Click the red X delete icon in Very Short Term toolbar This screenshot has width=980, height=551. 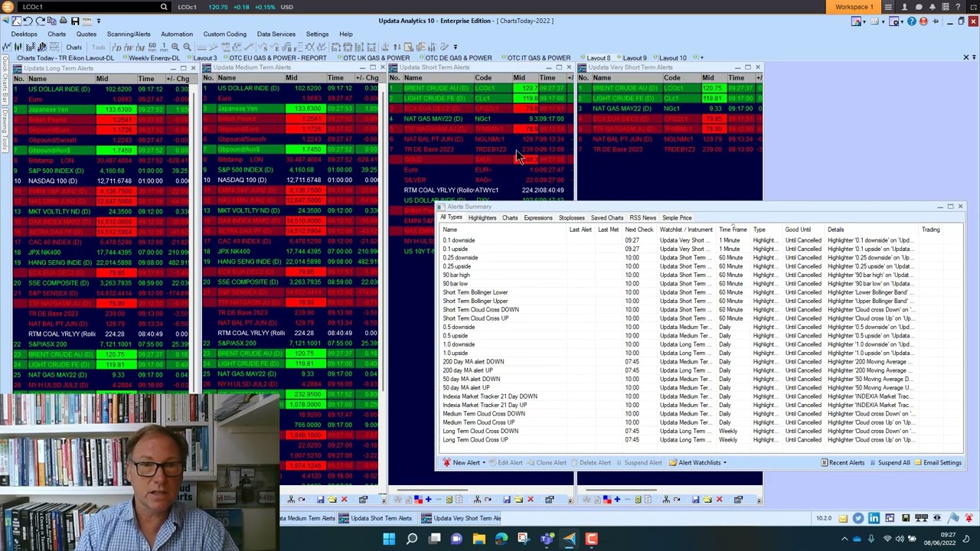pyautogui.click(x=719, y=499)
